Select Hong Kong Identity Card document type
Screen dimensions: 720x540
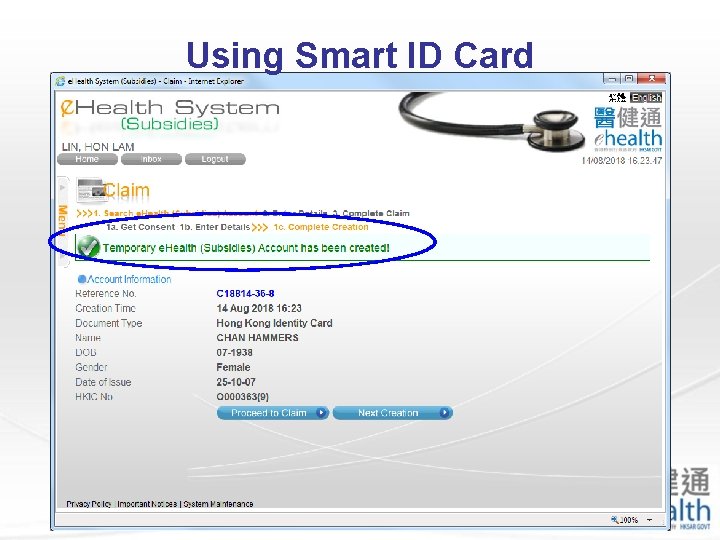pos(274,323)
